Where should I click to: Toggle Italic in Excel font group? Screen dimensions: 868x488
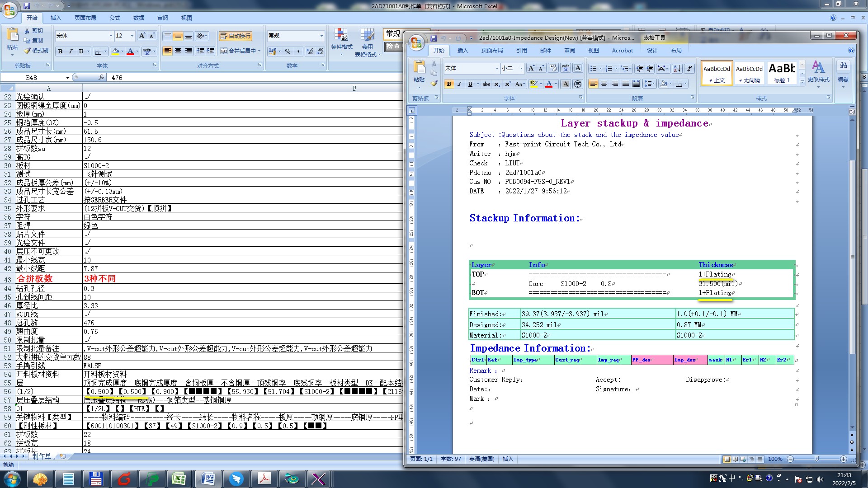point(71,52)
